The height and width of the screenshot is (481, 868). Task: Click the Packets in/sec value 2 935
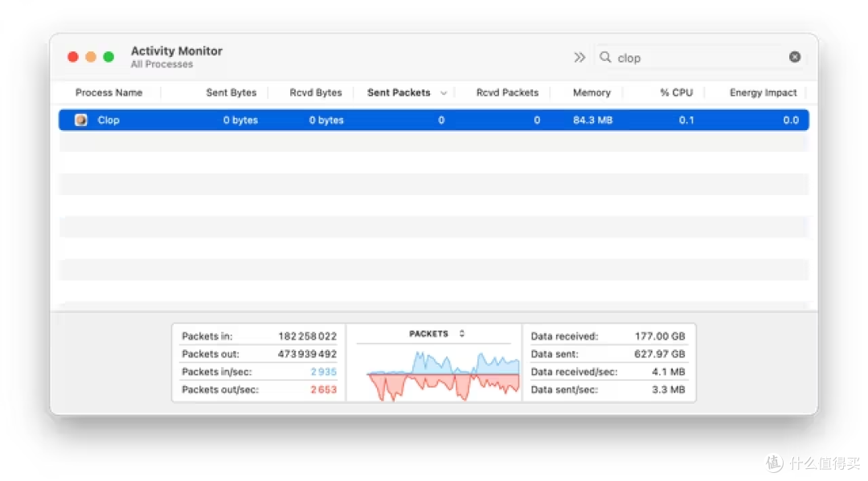(x=323, y=372)
